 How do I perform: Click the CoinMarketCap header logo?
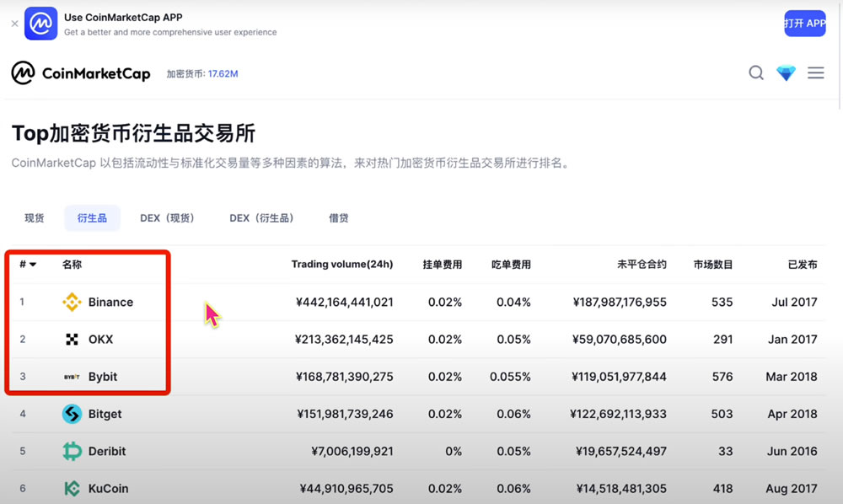(81, 73)
